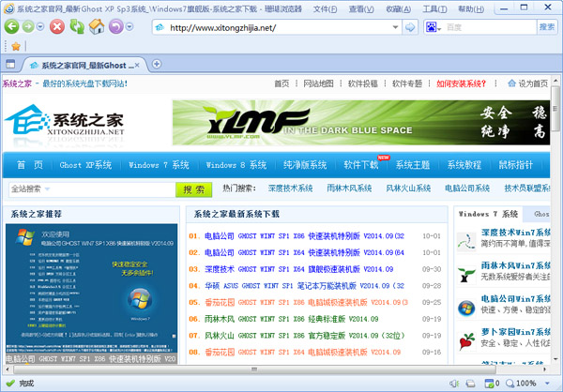The image size is (563, 392).
Task: Open the 如何安装系统? red link
Action: [467, 83]
